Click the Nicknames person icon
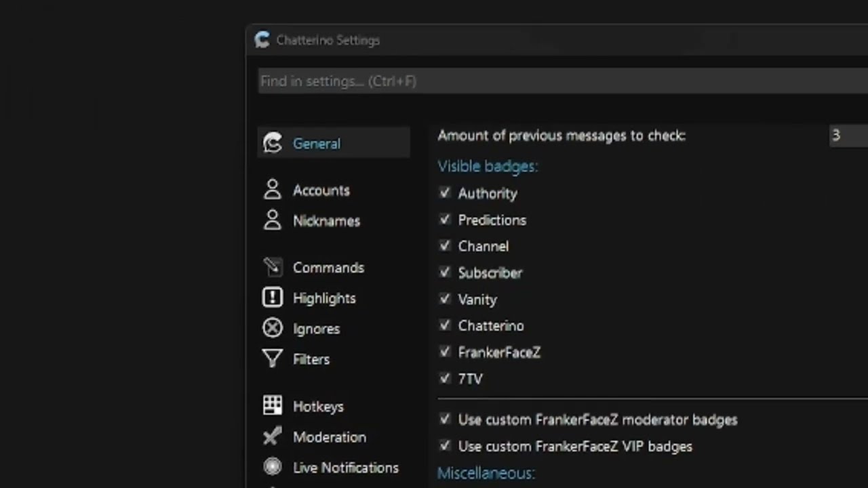The width and height of the screenshot is (868, 488). click(273, 220)
